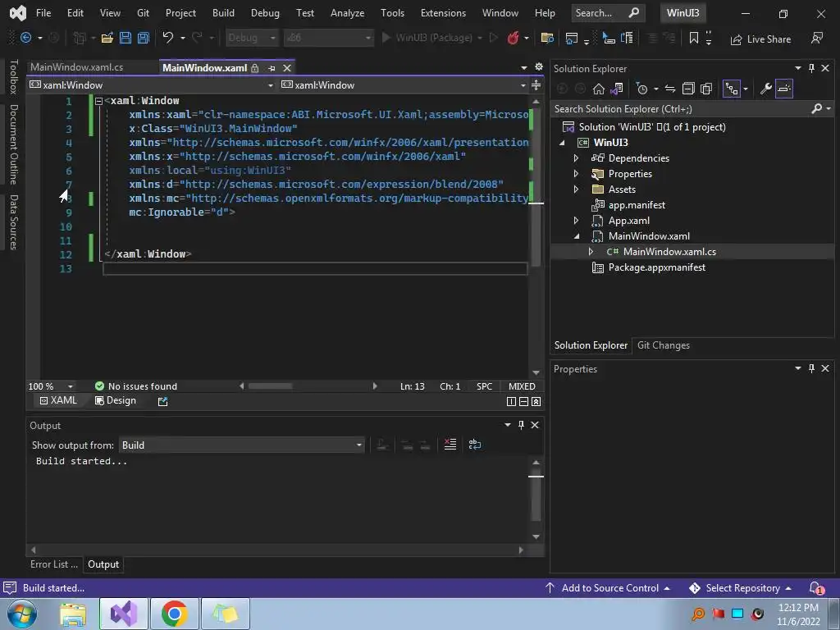840x630 pixels.
Task: Click the search magnifier in Solution Explorer
Action: tap(816, 109)
